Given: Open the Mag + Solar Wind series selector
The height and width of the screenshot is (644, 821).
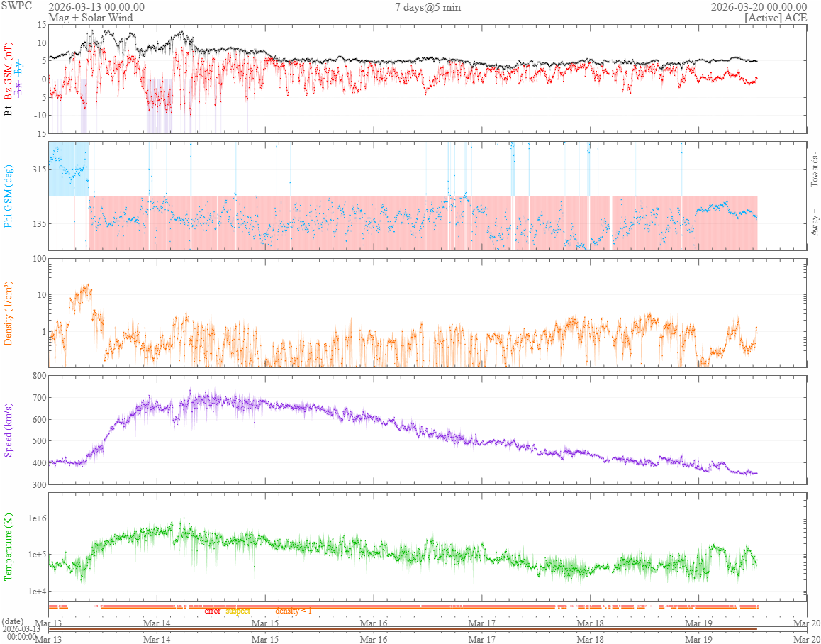Looking at the screenshot, I should pos(91,18).
